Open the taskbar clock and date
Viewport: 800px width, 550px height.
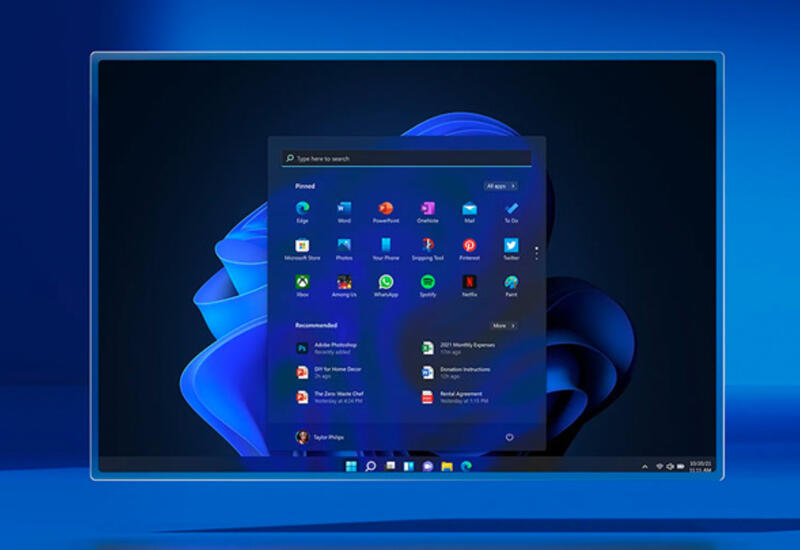[700, 467]
